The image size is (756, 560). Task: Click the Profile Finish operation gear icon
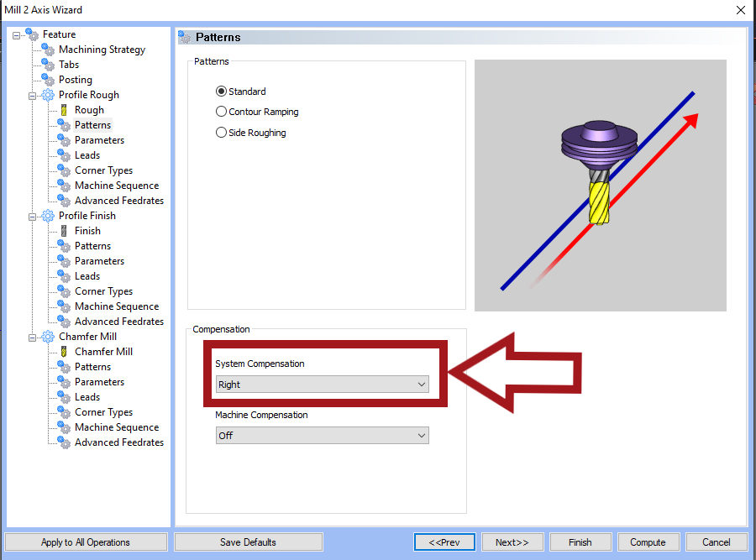click(48, 216)
